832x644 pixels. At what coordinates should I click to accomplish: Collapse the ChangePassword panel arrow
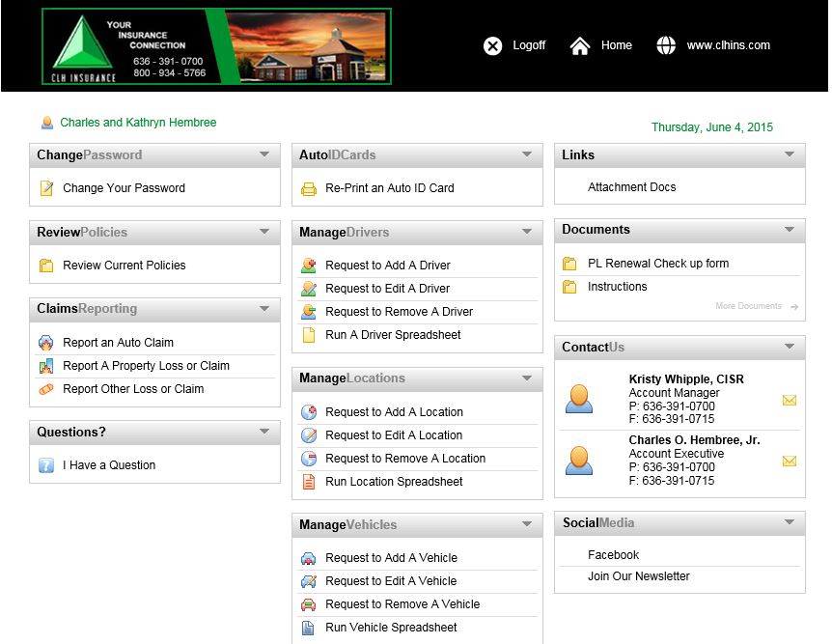[264, 154]
